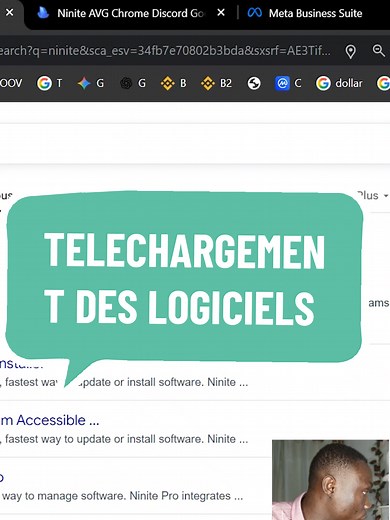Viewport: 390px width, 520px height.
Task: Open the Google bookmark labeled T
Action: pos(49,83)
